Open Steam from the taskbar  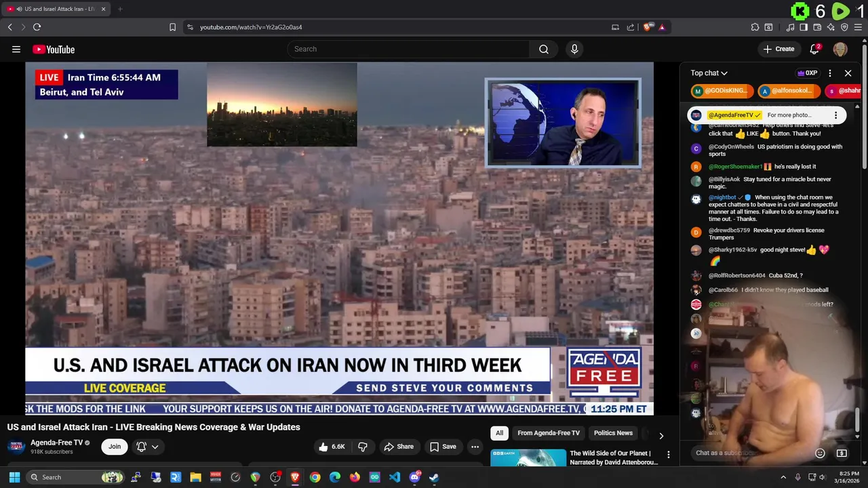coord(434,477)
